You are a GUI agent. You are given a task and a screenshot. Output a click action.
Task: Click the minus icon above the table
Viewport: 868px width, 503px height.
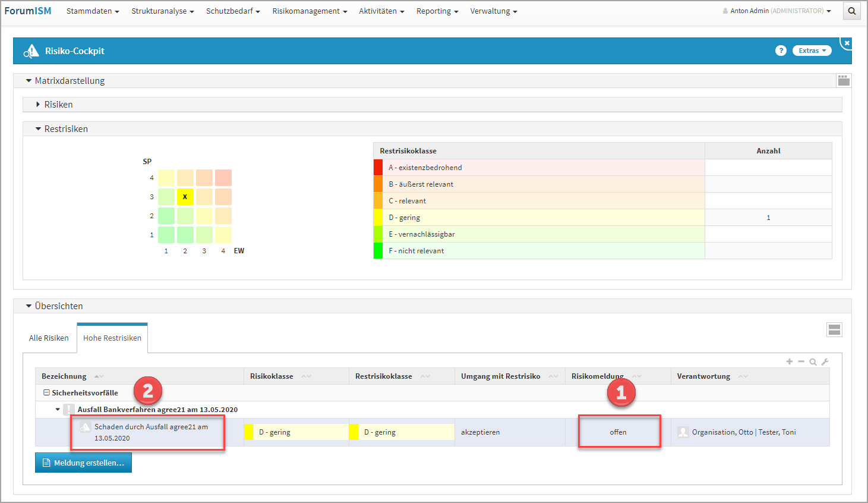801,361
